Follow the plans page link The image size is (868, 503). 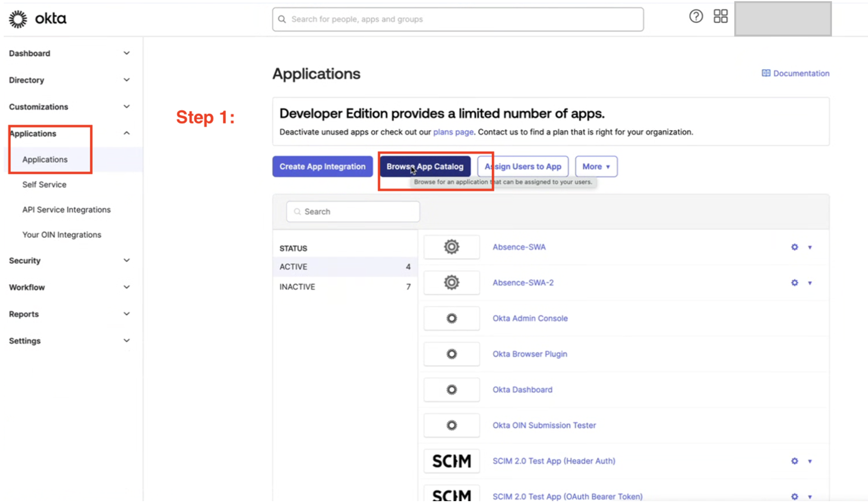pyautogui.click(x=453, y=132)
